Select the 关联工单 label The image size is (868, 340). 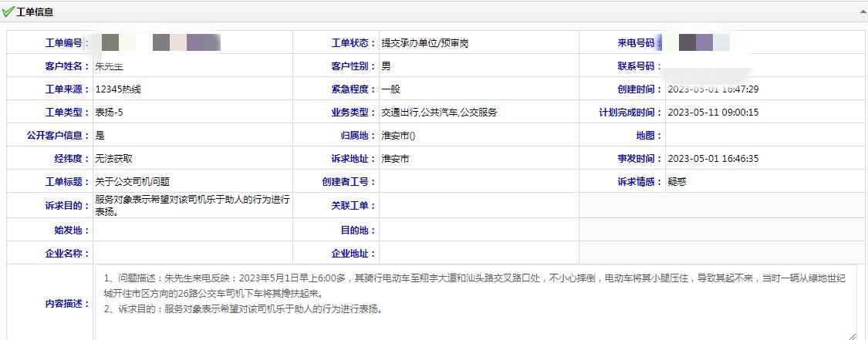pos(353,206)
